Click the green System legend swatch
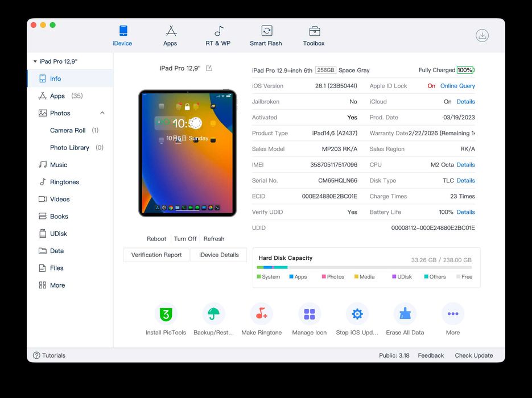The image size is (532, 398). [259, 277]
